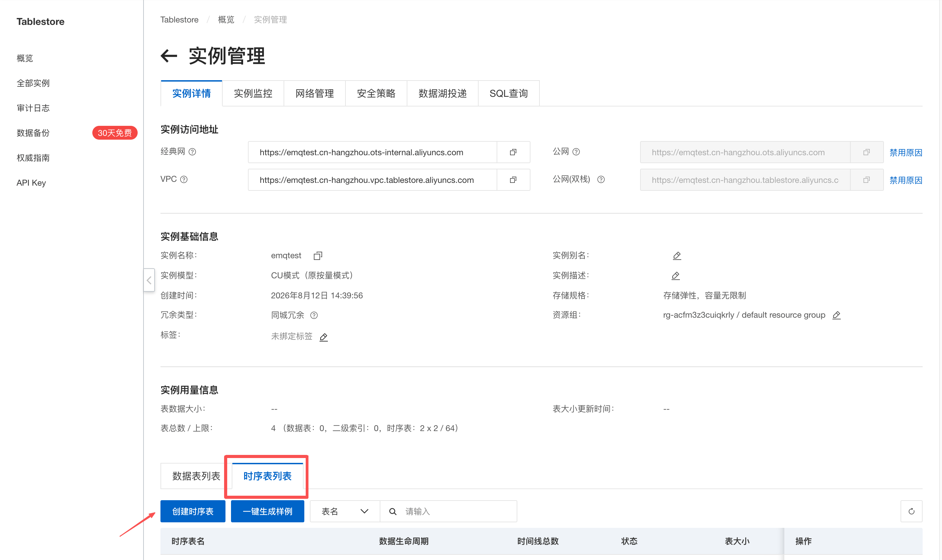Viewport: 942px width, 560px height.
Task: Show help for 经典网
Action: point(192,152)
